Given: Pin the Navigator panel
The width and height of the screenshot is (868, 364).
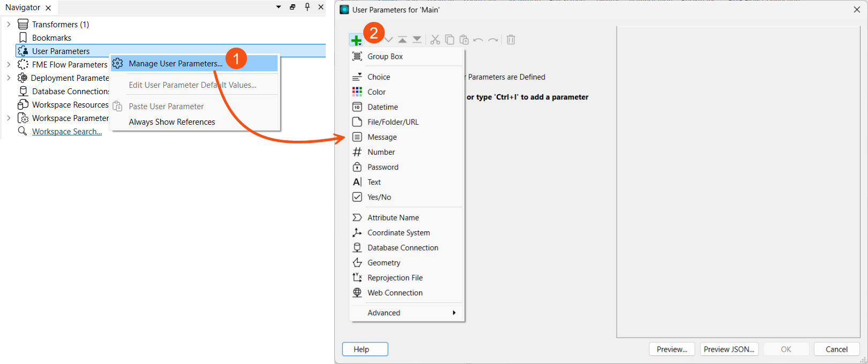Looking at the screenshot, I should tap(307, 7).
